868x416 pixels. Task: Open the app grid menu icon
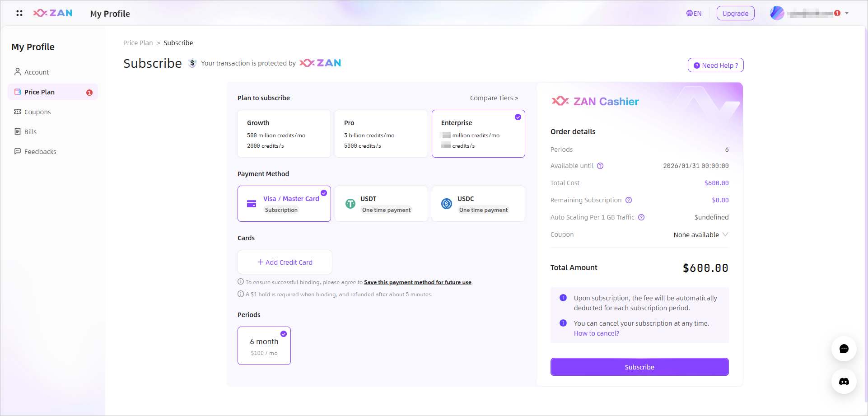19,13
